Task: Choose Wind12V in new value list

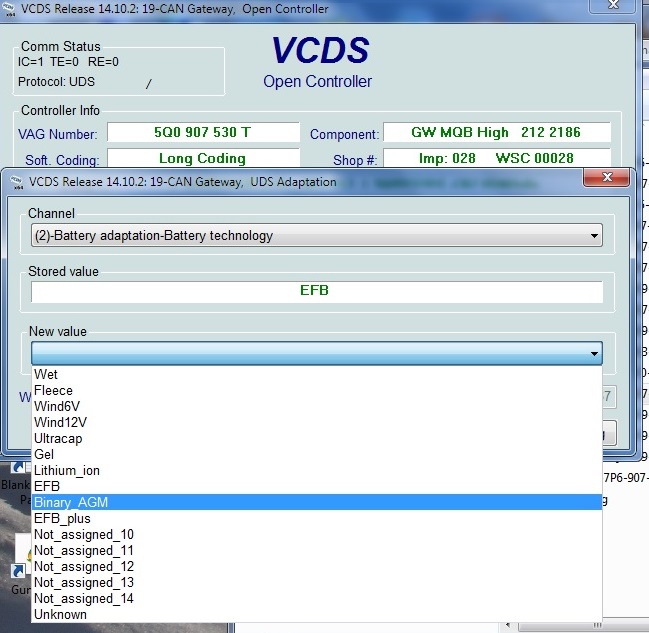Action: [x=317, y=422]
